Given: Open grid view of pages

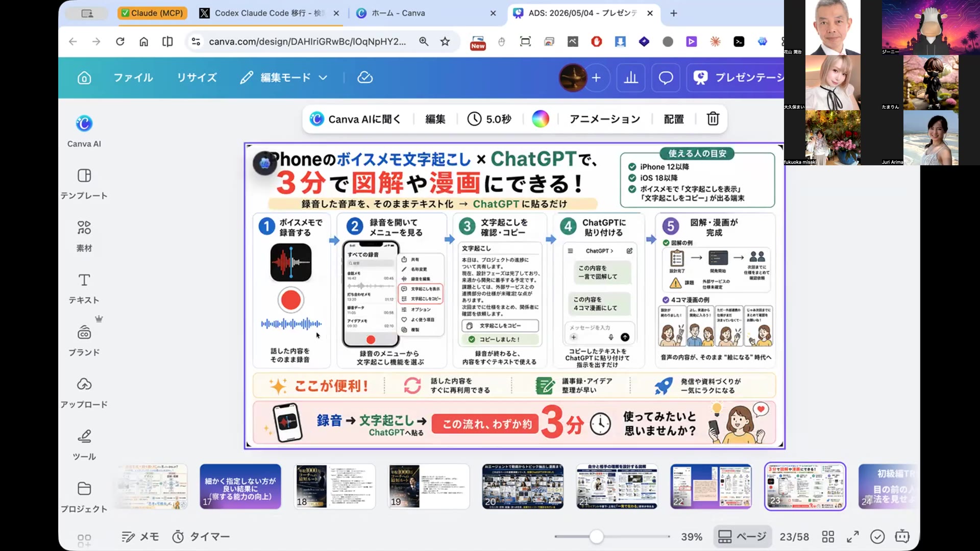Looking at the screenshot, I should (828, 537).
